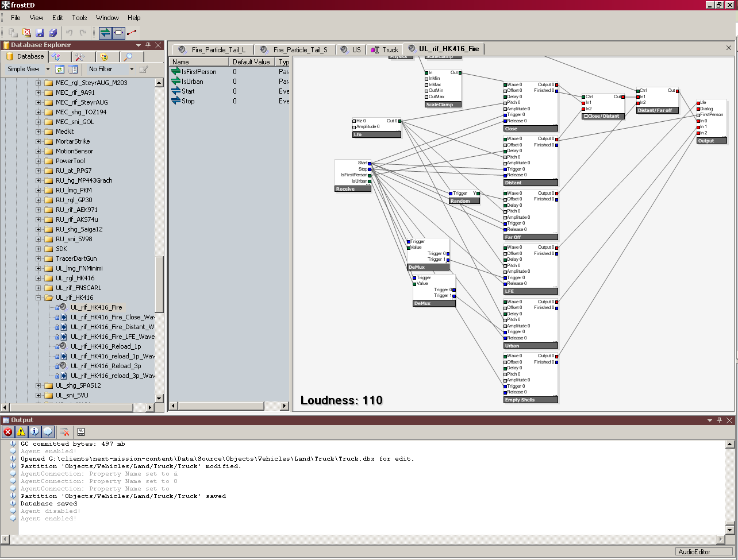
Task: Switch to the Truck tab
Action: click(x=385, y=50)
